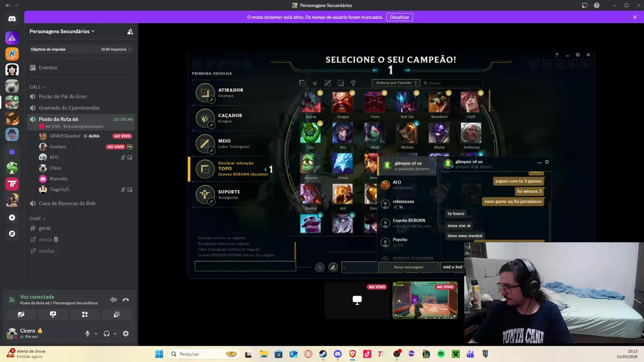Expand microphone input options arrow

(96, 333)
